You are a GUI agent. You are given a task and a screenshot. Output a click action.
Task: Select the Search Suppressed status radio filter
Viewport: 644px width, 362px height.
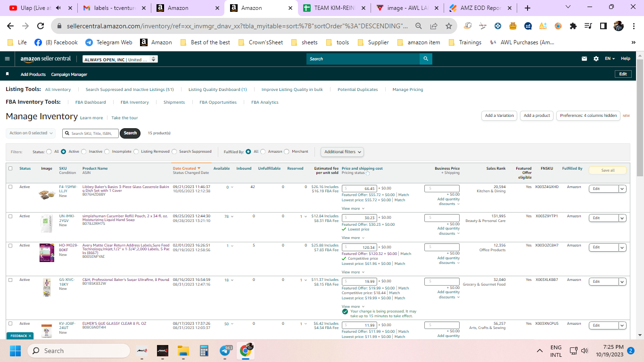pyautogui.click(x=174, y=152)
